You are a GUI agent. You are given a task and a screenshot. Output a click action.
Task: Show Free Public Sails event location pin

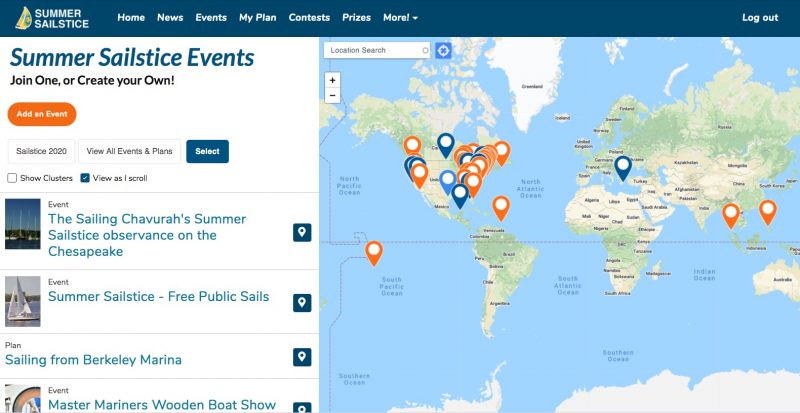coord(302,303)
